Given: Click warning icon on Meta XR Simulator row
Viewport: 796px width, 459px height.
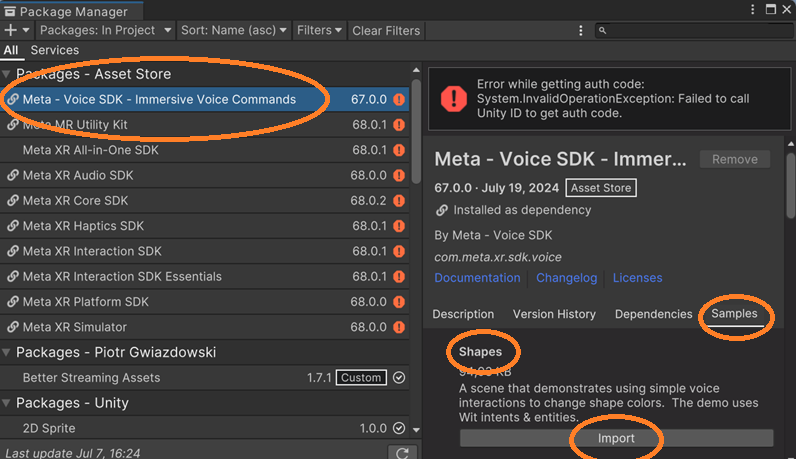Looking at the screenshot, I should tap(399, 327).
